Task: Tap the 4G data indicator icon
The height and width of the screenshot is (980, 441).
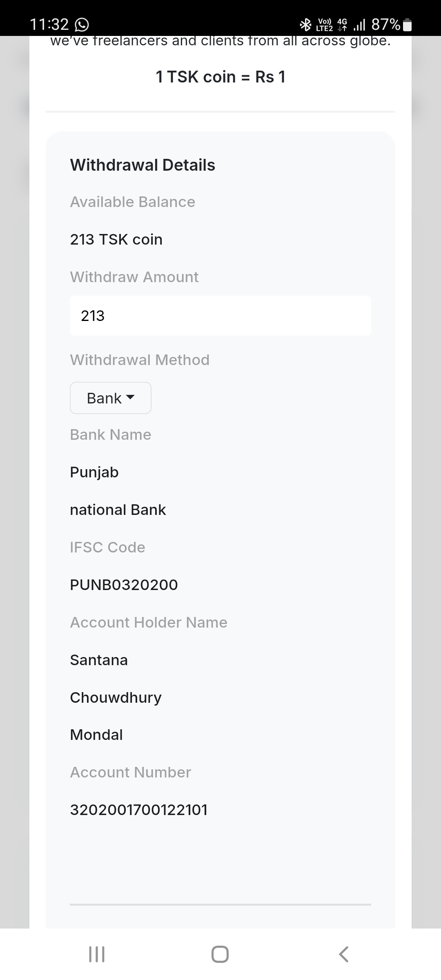Action: click(342, 25)
